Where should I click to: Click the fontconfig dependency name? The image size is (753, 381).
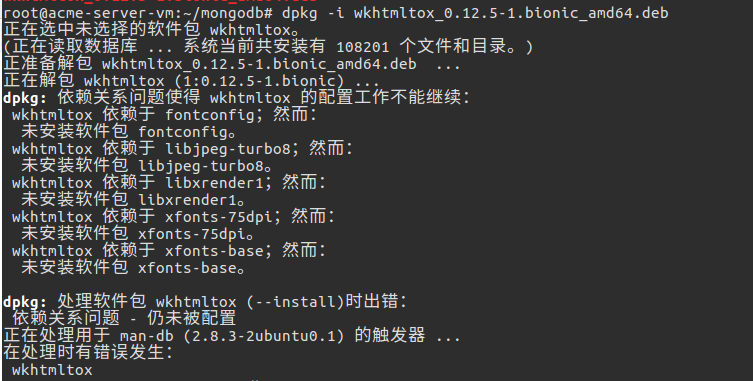click(x=209, y=115)
